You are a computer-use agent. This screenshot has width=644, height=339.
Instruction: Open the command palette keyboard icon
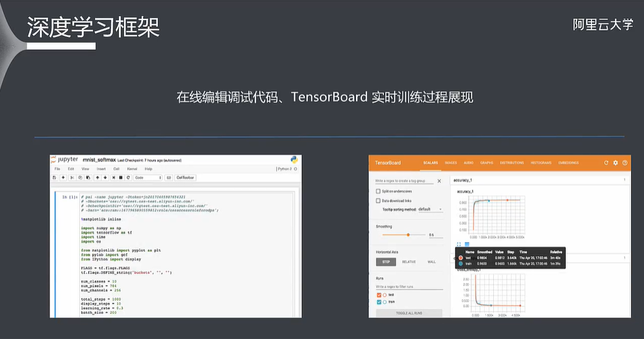pos(168,178)
